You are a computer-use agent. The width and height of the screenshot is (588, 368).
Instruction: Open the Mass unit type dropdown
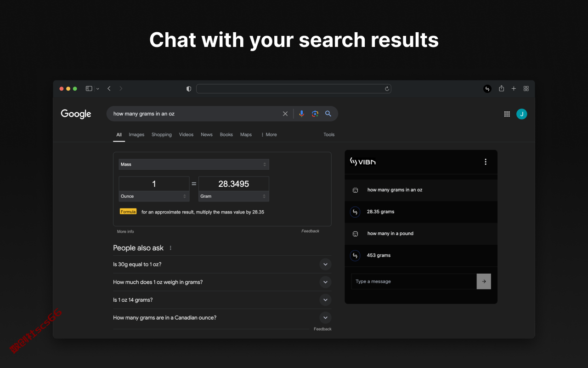(194, 164)
